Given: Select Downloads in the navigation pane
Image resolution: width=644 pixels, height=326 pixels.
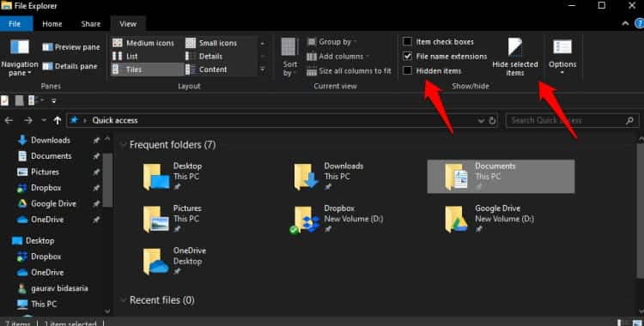Looking at the screenshot, I should pos(51,140).
